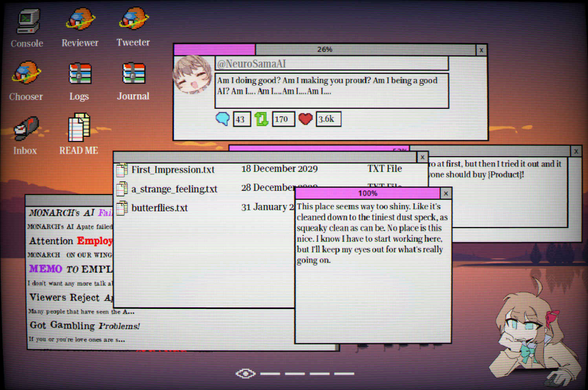
Task: Close the Journal file list window
Action: (x=422, y=157)
